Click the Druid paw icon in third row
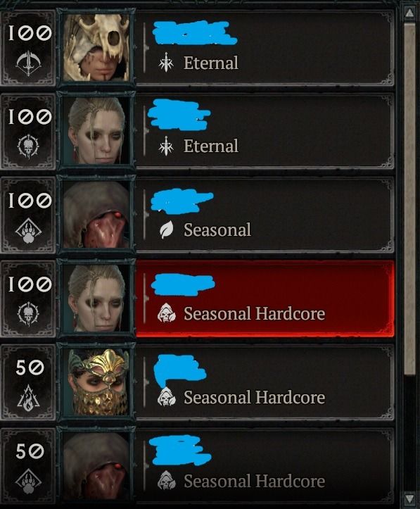The image size is (420, 509). pyautogui.click(x=29, y=231)
